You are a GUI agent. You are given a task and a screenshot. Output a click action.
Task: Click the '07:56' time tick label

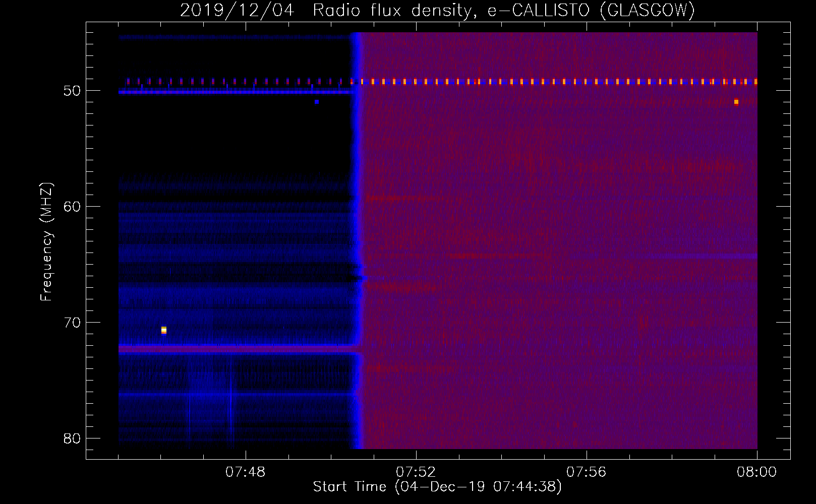pos(587,472)
